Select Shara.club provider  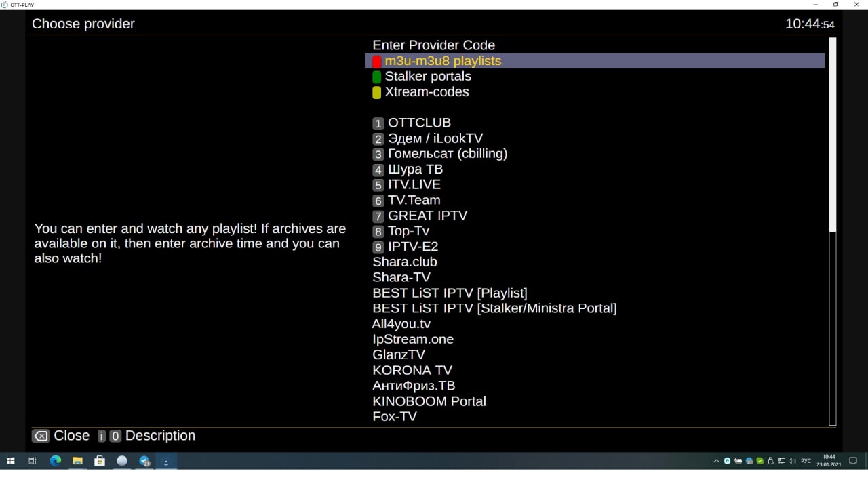(x=405, y=262)
